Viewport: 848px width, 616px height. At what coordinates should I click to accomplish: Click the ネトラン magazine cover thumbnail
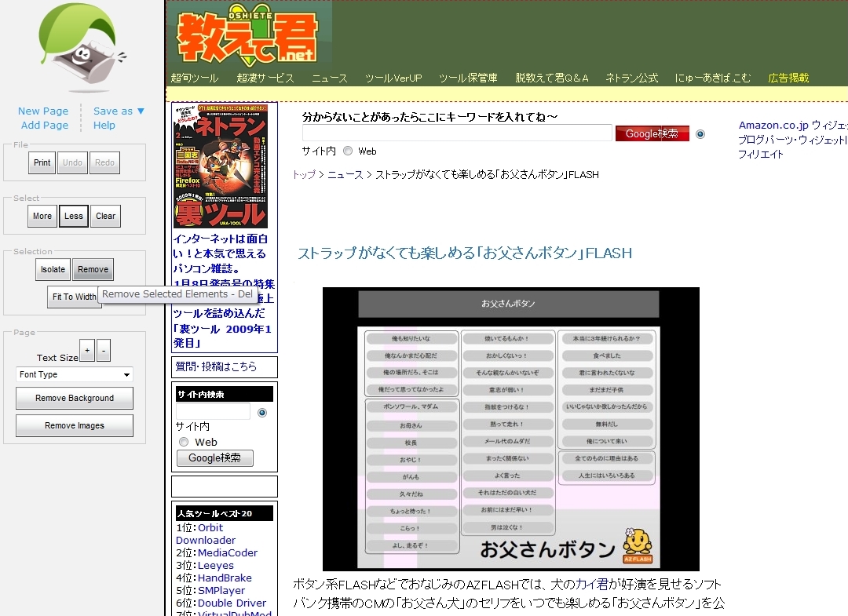(220, 166)
